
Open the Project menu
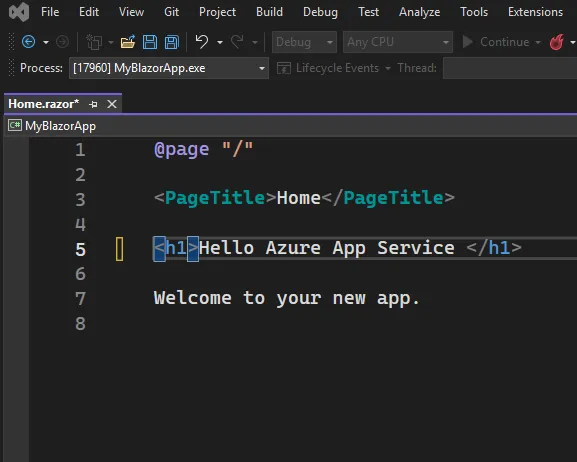[x=217, y=12]
